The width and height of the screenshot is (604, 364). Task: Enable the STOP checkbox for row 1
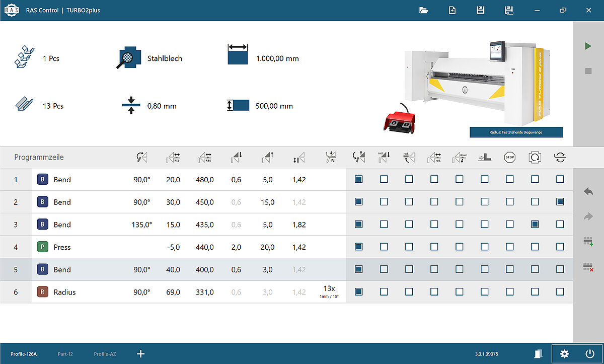[510, 179]
